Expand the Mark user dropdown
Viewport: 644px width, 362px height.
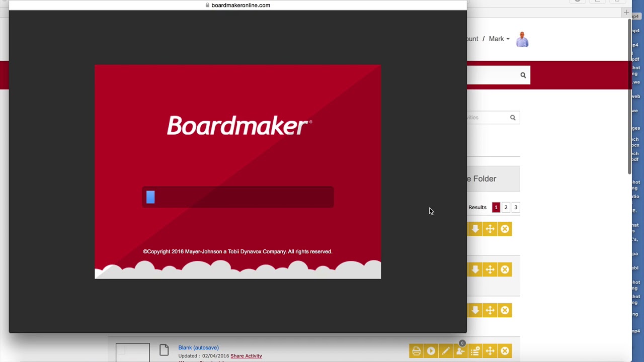coord(499,39)
